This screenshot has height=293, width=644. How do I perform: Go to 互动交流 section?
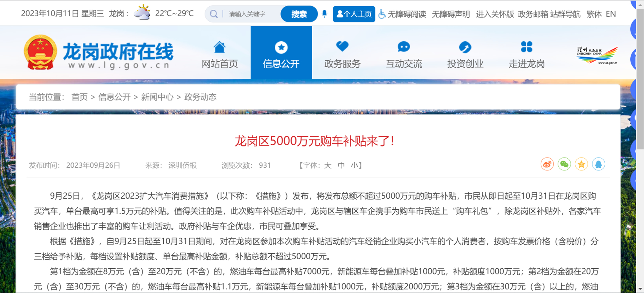click(x=404, y=53)
